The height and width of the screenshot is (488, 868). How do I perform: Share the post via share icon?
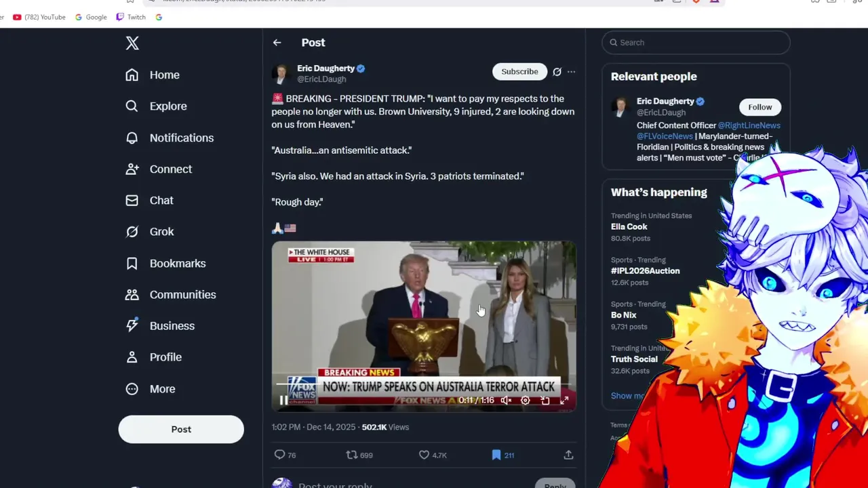click(568, 455)
